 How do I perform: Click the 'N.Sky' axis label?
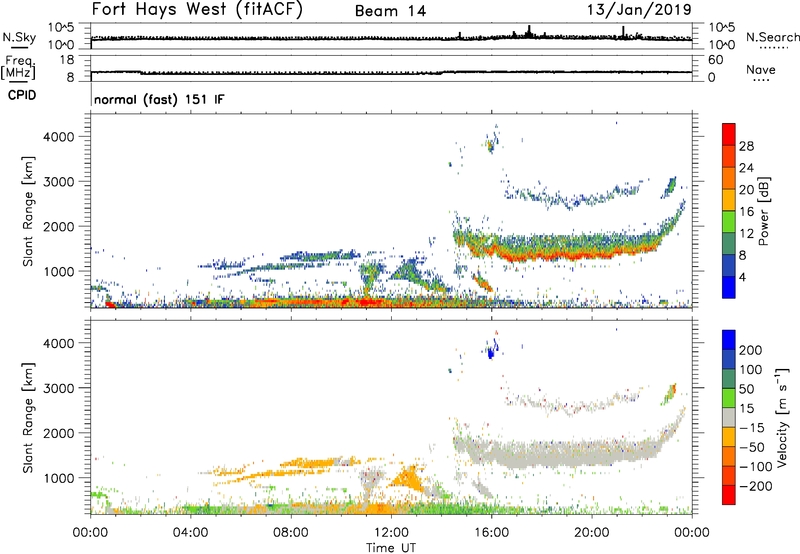click(19, 37)
